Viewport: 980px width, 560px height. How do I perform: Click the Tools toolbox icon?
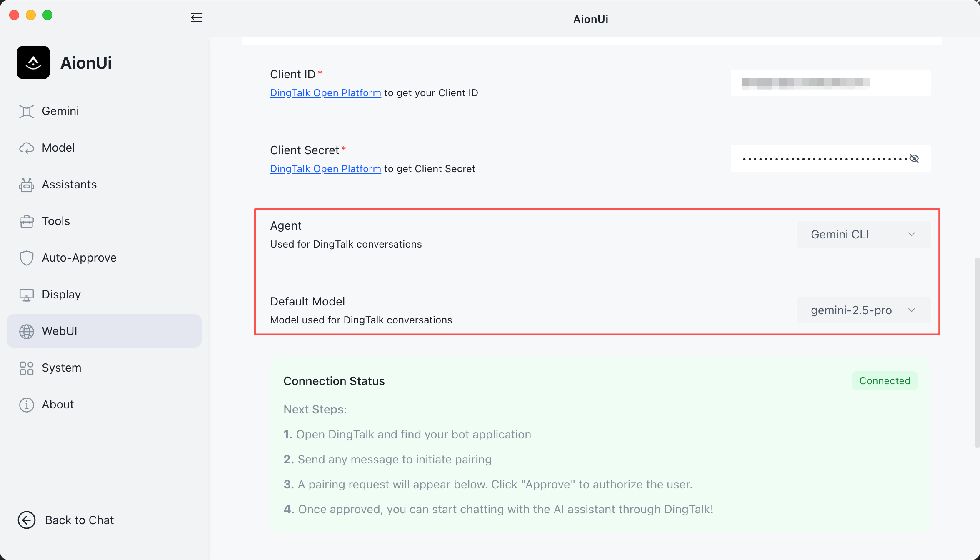(x=27, y=221)
